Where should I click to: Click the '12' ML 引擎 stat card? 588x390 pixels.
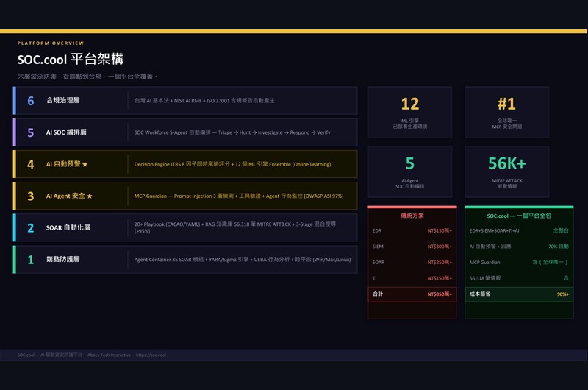coord(410,113)
